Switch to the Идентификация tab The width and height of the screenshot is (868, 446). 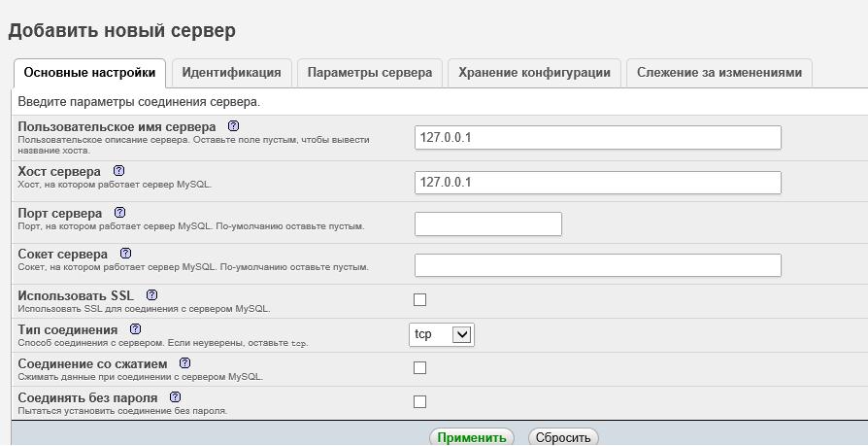[x=231, y=73]
